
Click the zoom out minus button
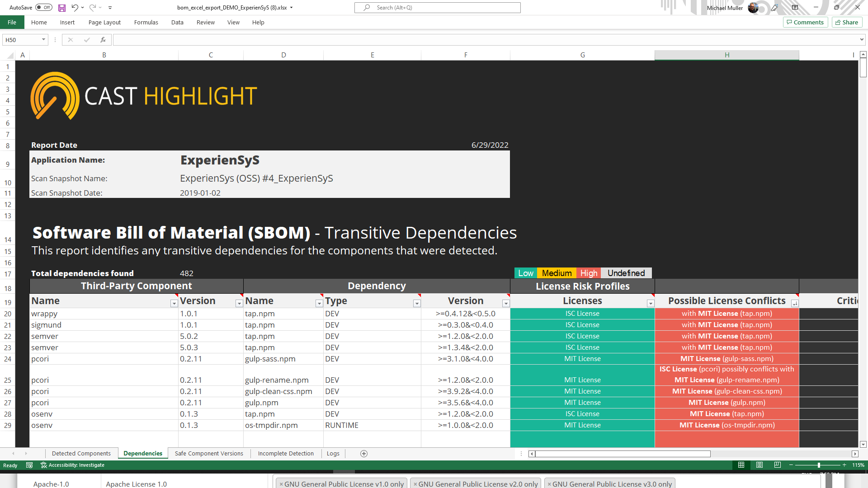pos(791,465)
